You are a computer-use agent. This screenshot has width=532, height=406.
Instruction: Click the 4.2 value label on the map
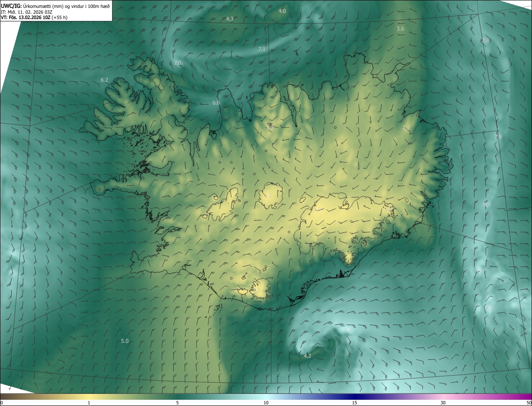point(308,356)
